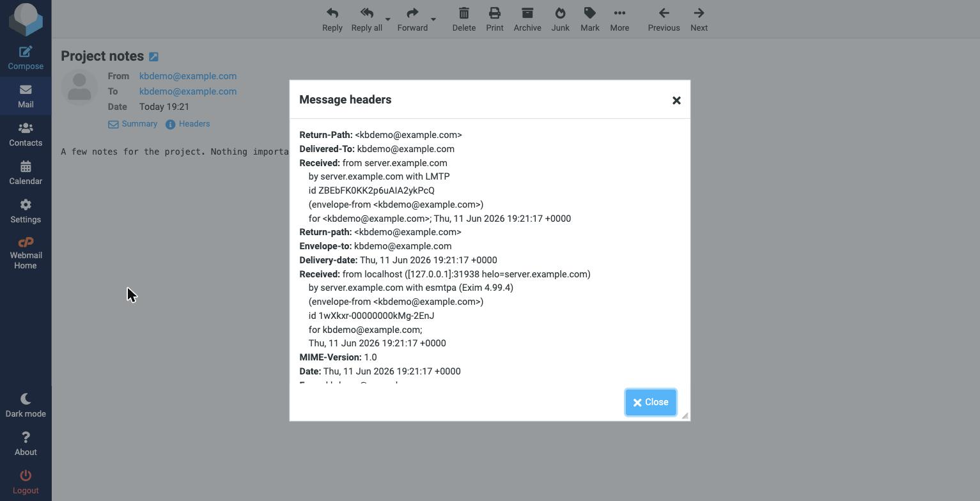The height and width of the screenshot is (501, 980).
Task: Open Contacts in the sidebar
Action: (26, 134)
